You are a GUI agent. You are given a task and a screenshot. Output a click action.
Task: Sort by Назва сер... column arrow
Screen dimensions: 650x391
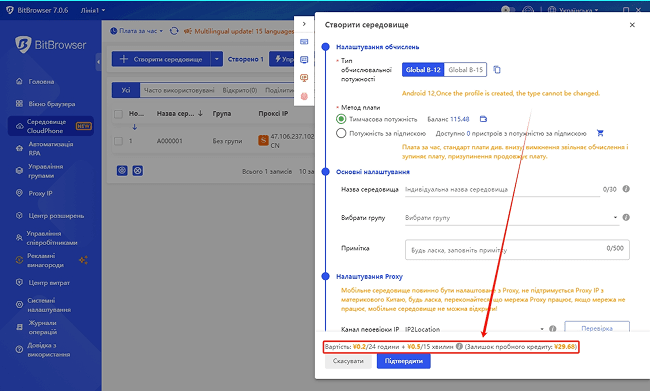coord(201,114)
